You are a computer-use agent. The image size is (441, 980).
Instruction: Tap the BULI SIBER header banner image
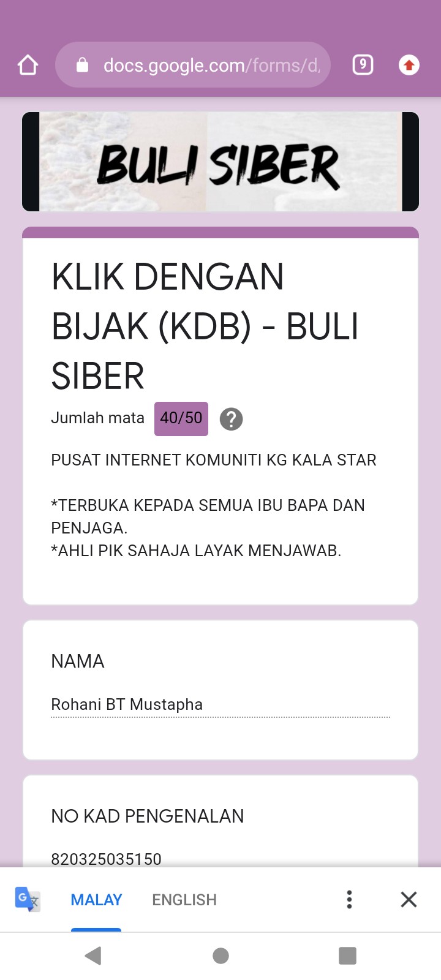tap(221, 162)
